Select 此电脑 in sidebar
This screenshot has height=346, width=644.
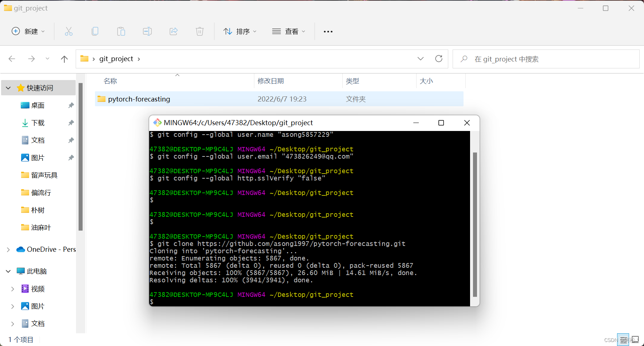(x=32, y=271)
